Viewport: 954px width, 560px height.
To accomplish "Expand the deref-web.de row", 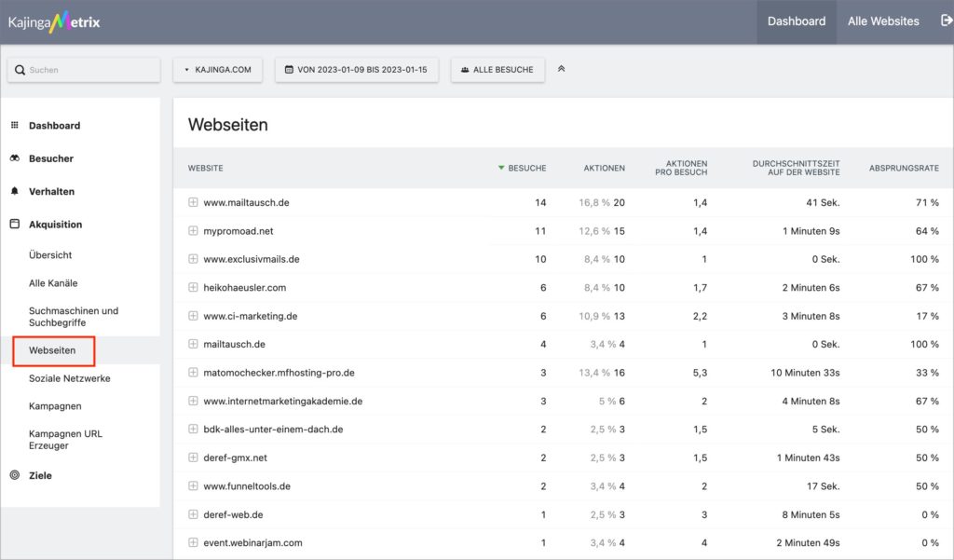I will click(x=193, y=514).
